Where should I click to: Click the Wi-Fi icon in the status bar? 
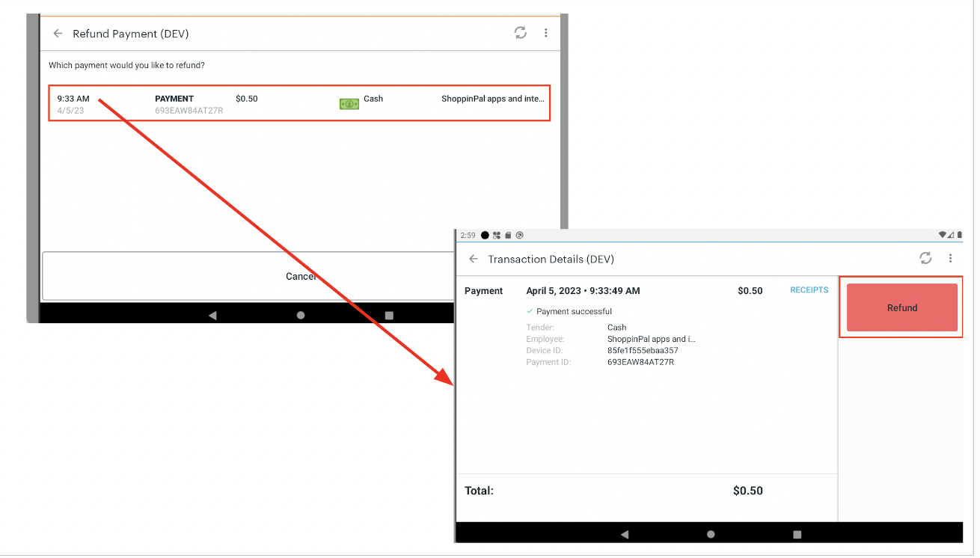click(x=943, y=235)
